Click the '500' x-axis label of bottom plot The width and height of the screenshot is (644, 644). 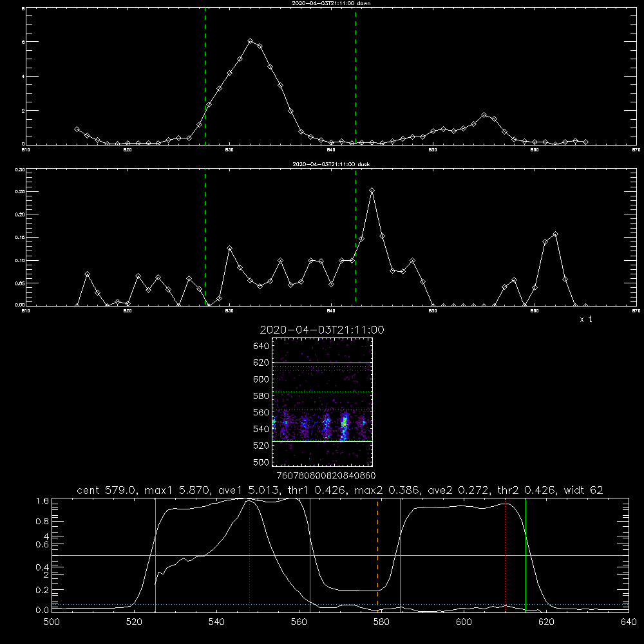52,622
